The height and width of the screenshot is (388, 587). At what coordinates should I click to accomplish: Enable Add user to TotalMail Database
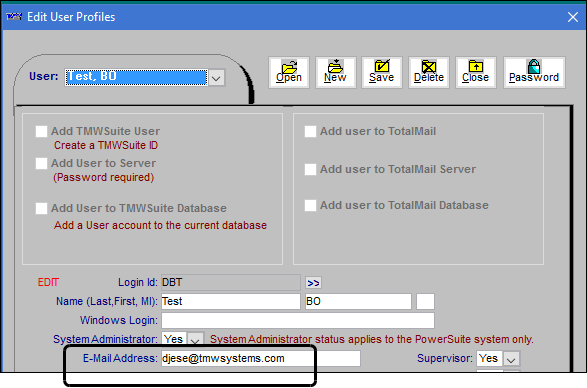tap(310, 205)
